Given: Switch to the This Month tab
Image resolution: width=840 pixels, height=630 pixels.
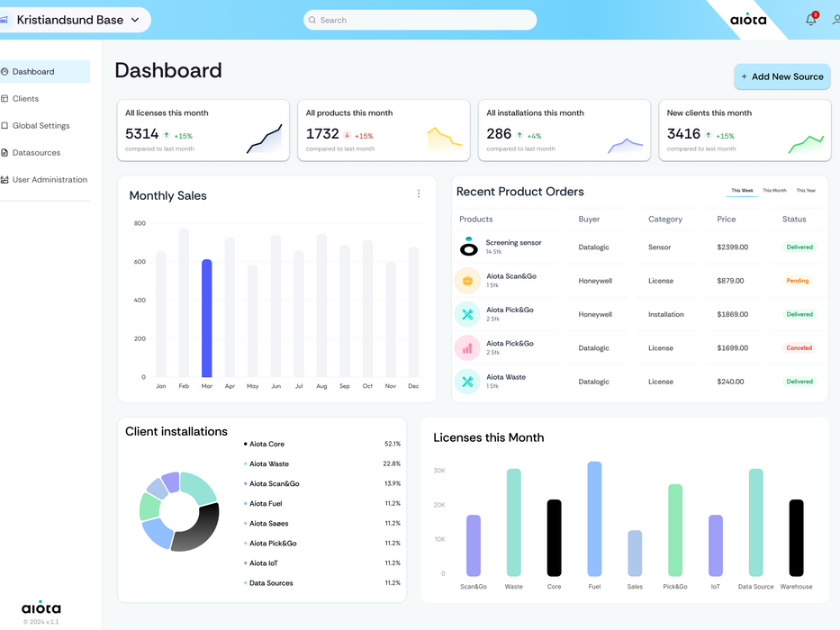Looking at the screenshot, I should pyautogui.click(x=774, y=190).
